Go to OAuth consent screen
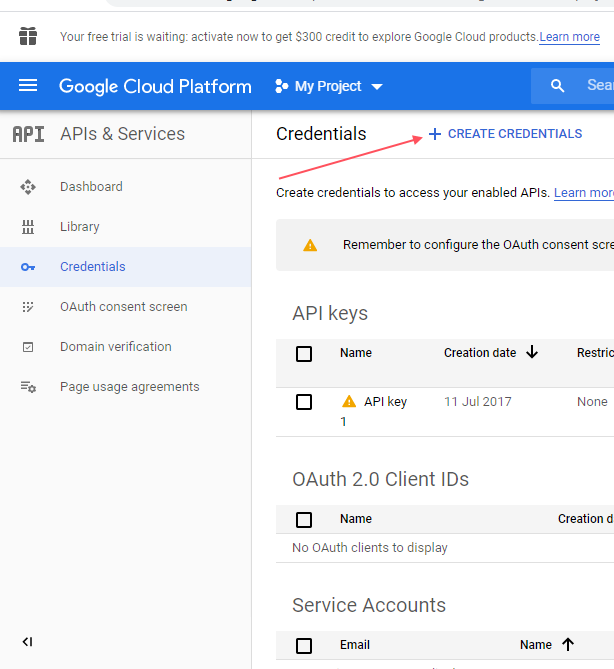Viewport: 614px width, 669px height. [125, 307]
